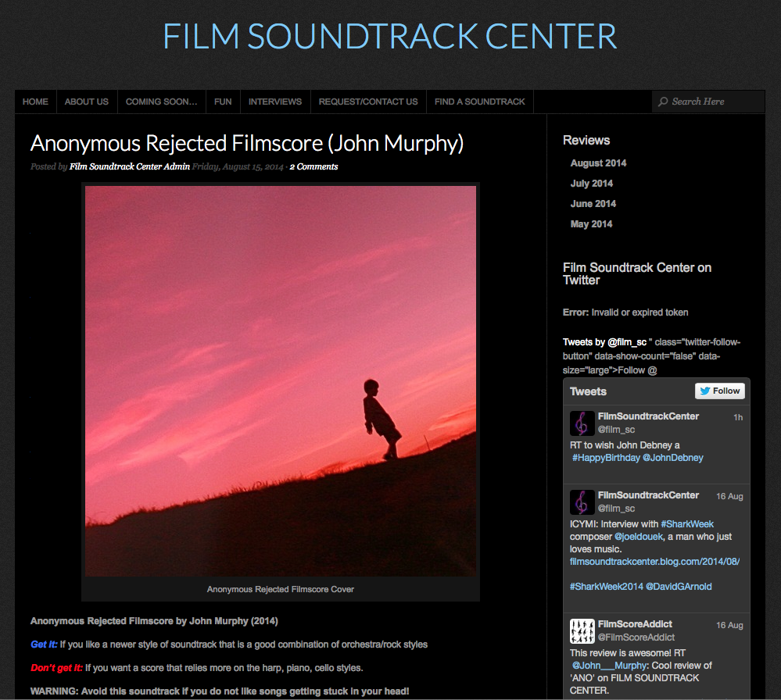Click 'Film Soundtrack Center on Twitter' heading
Screen dimensions: 781x700
click(637, 273)
